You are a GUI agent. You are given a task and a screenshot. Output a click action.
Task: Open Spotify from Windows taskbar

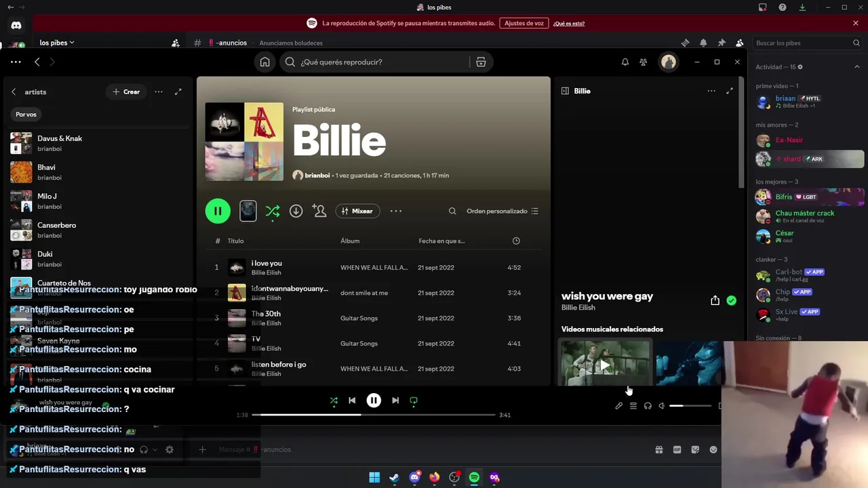pos(474,477)
